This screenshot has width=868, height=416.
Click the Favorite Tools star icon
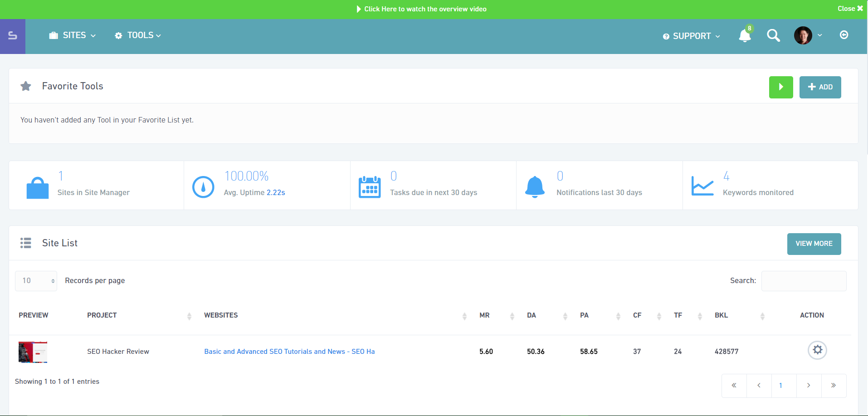coord(26,86)
